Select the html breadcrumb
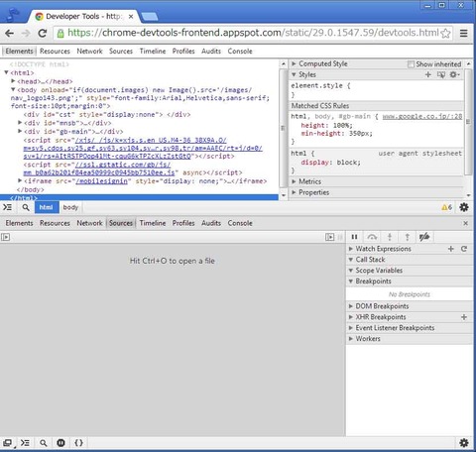The width and height of the screenshot is (476, 452). click(47, 207)
